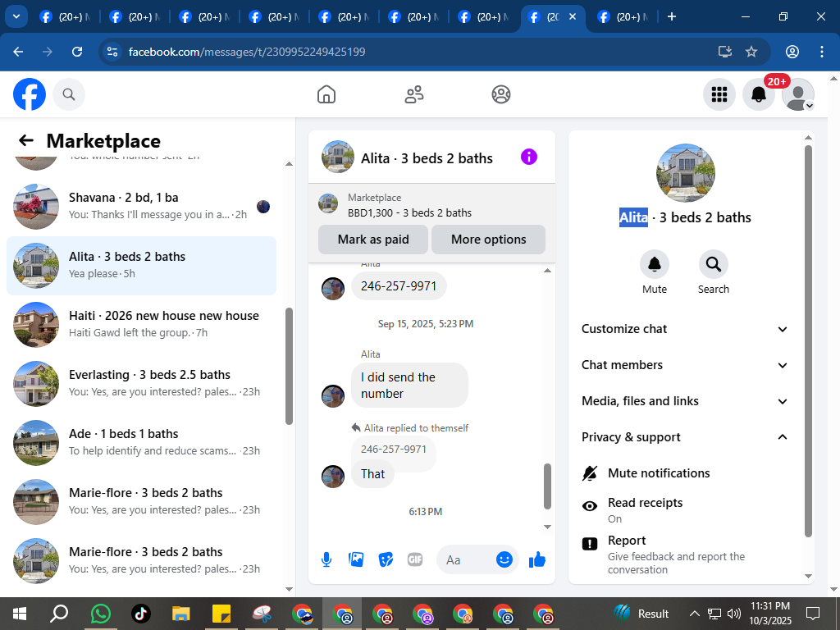The height and width of the screenshot is (630, 840).
Task: Switch to second Facebook tab
Action: click(x=135, y=16)
